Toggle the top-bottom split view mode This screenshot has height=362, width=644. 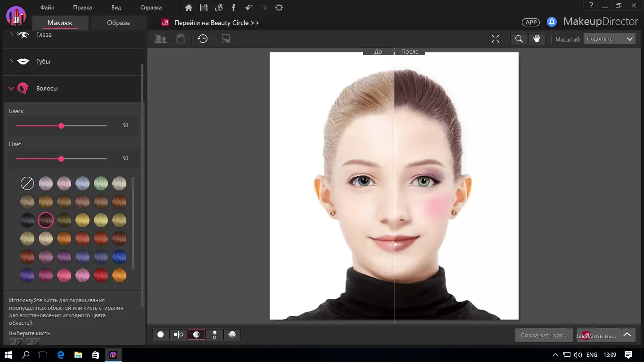(231, 335)
